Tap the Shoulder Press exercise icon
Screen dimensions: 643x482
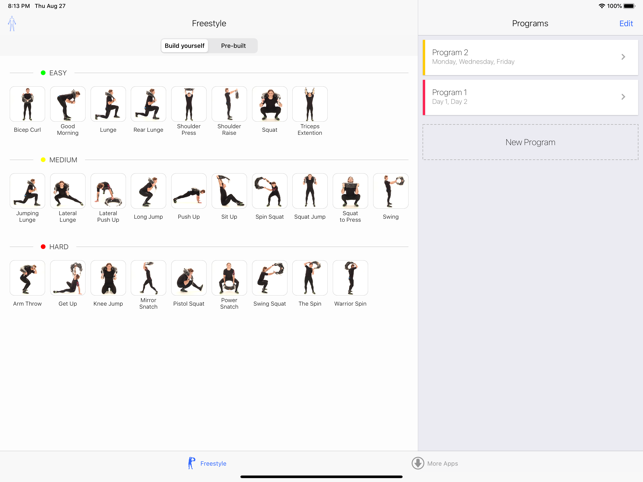tap(189, 105)
